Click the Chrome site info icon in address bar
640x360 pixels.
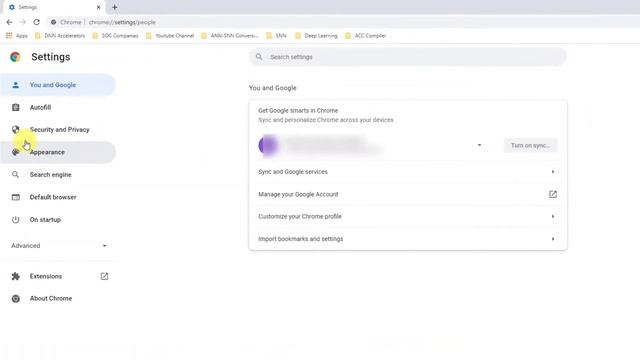click(x=53, y=22)
